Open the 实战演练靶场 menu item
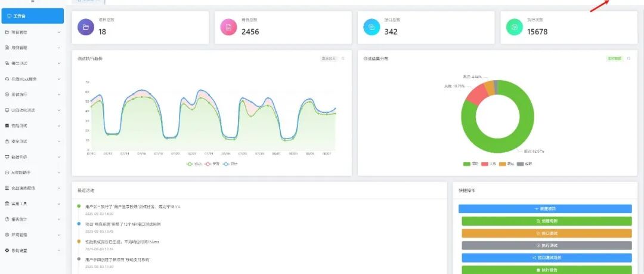Viewport: 644px width, 274px height. pyautogui.click(x=33, y=188)
